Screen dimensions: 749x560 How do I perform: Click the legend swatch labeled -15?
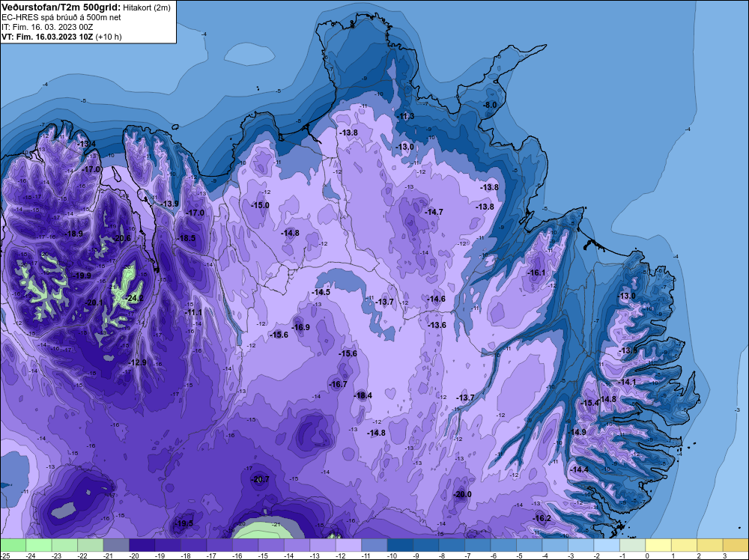coord(271,545)
